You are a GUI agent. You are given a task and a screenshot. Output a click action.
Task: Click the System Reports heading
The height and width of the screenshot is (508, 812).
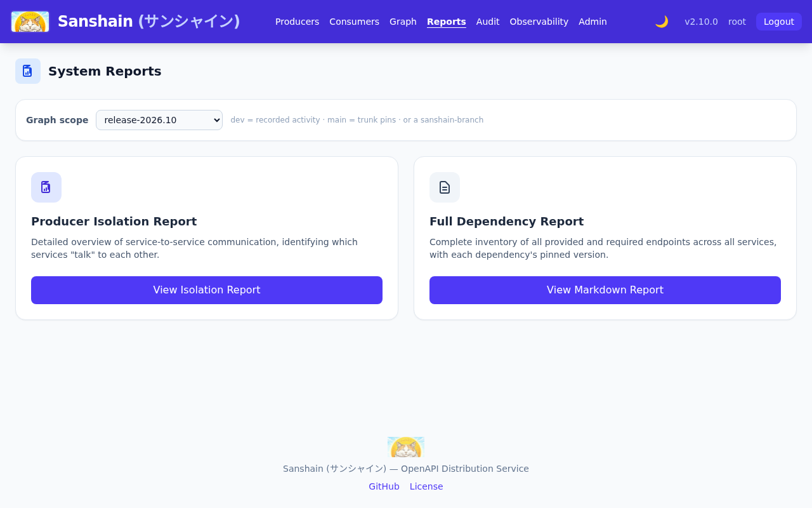[x=105, y=71]
